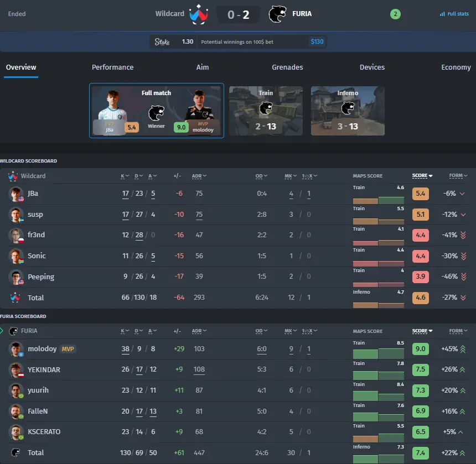Click Peeping's player avatar
Viewport: 476px width, 464px height.
pyautogui.click(x=16, y=277)
